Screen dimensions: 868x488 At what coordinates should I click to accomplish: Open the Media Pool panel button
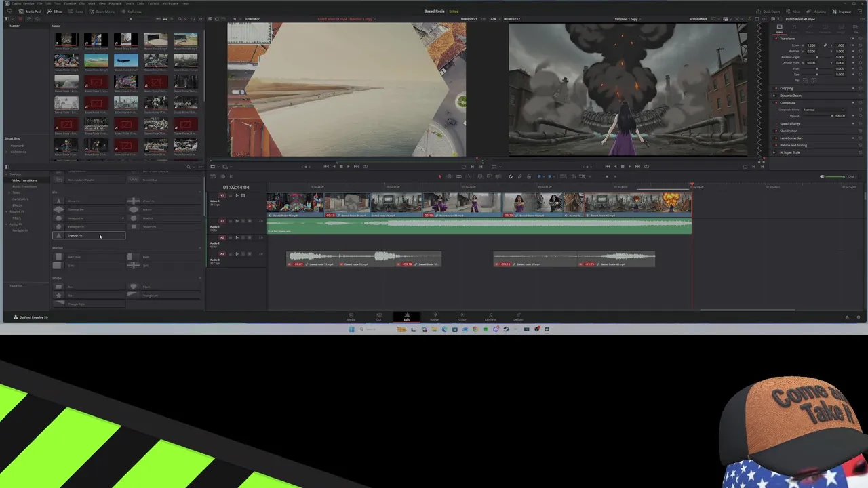coord(30,12)
